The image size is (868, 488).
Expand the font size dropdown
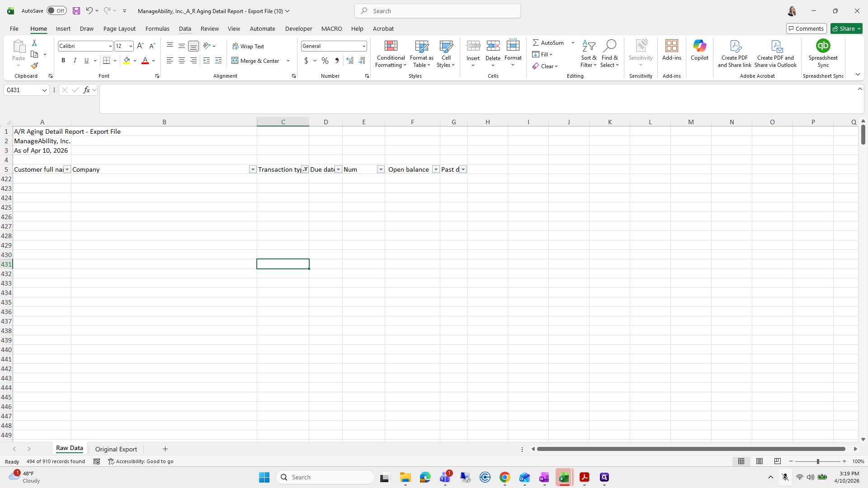click(131, 46)
